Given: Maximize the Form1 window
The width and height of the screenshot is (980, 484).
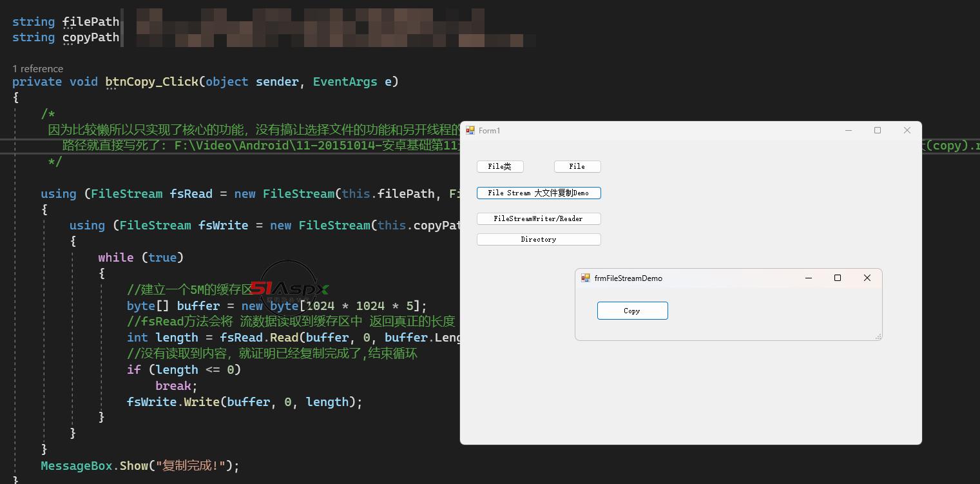Looking at the screenshot, I should click(x=878, y=130).
